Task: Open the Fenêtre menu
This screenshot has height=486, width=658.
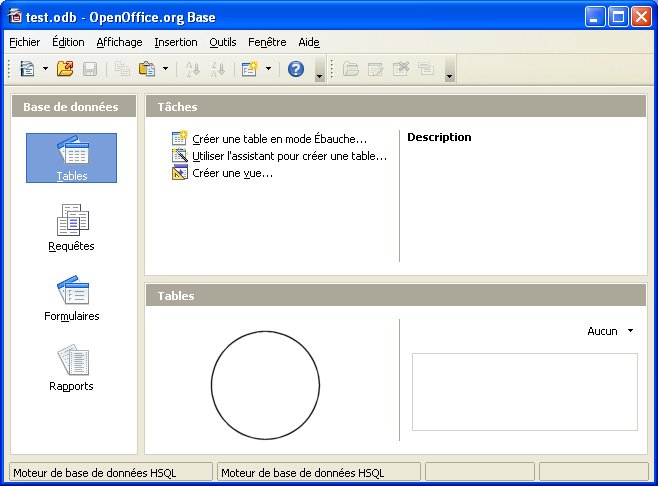Action: pos(267,42)
